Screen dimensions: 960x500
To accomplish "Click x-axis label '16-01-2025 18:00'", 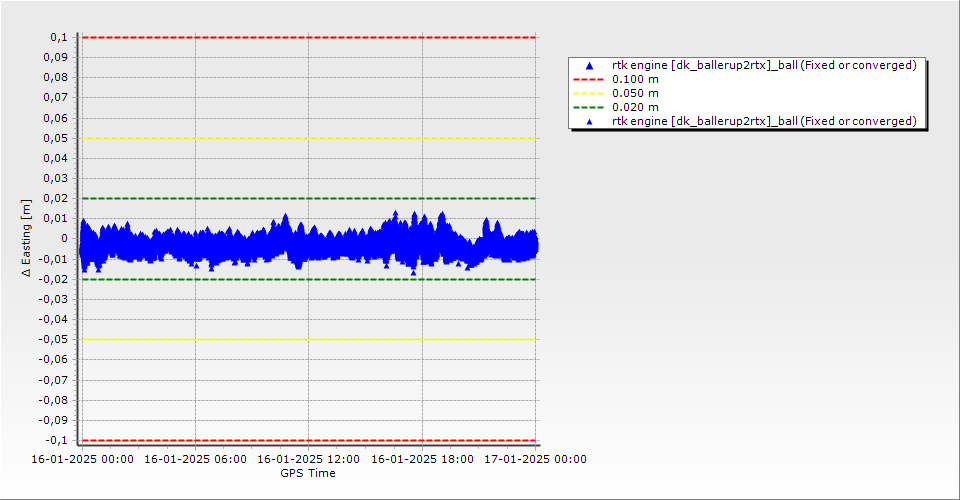I will (422, 459).
